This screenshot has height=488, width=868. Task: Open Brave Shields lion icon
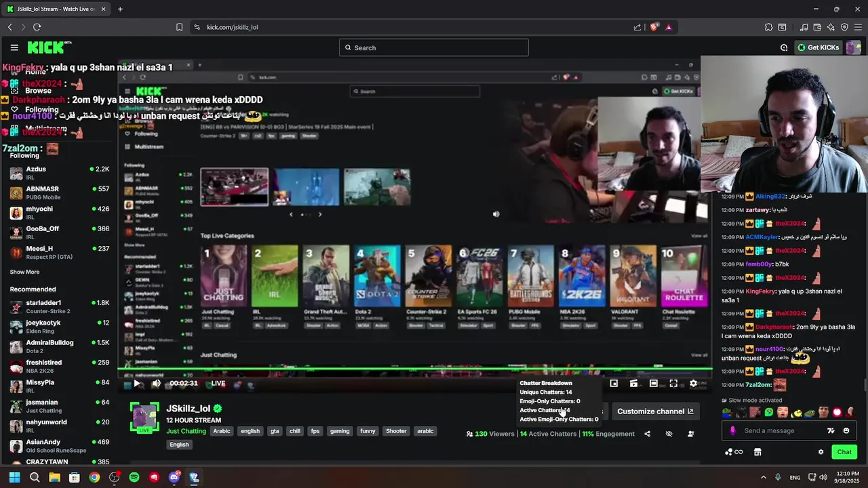point(654,27)
